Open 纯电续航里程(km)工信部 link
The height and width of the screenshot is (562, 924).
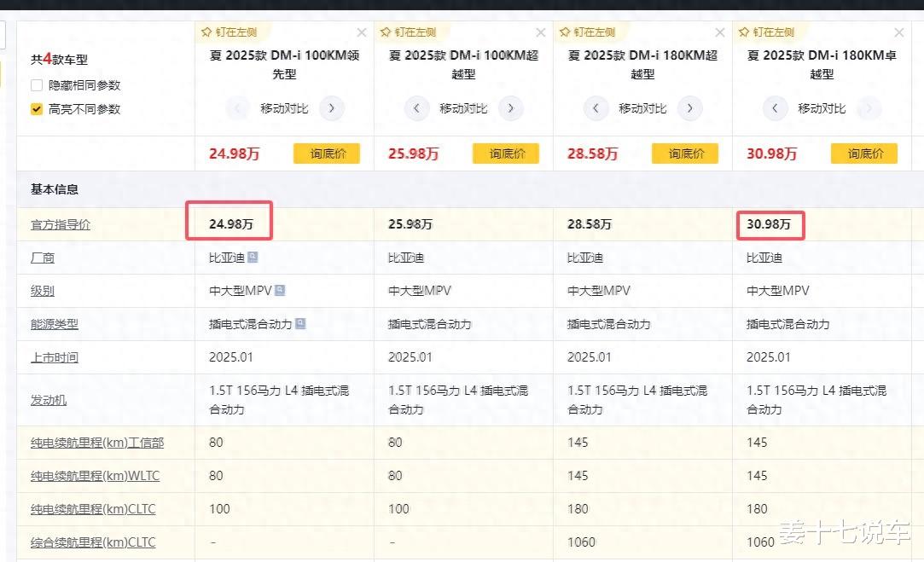pos(97,443)
